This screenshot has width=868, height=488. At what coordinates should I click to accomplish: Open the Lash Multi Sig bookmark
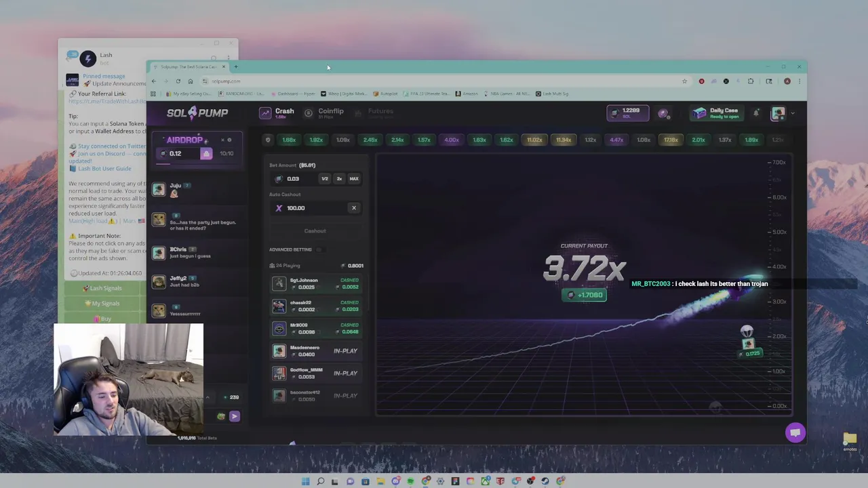553,94
